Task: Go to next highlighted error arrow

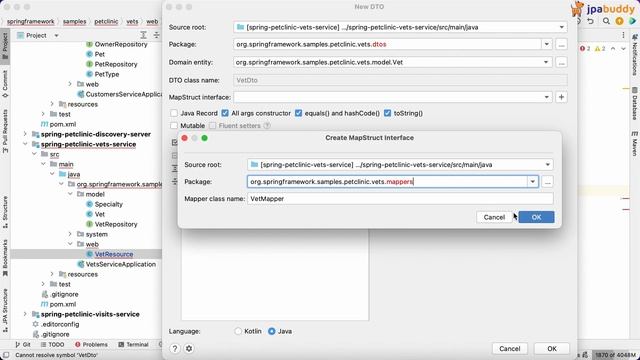Action: [623, 49]
